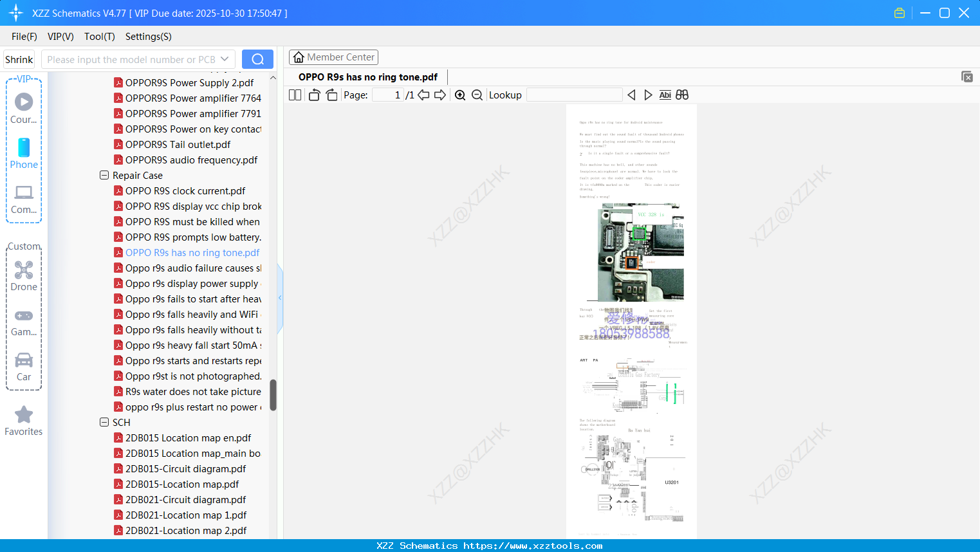Find next lookup result triangle

pyautogui.click(x=648, y=95)
